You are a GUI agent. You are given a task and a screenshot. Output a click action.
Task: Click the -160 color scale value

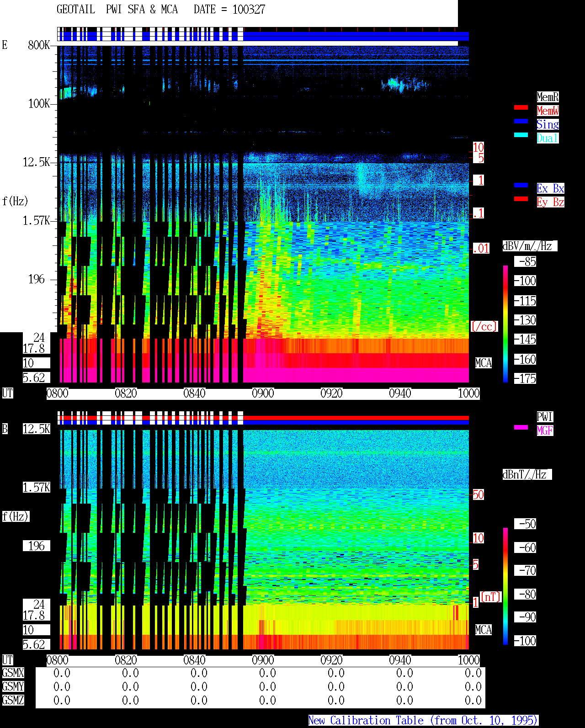(x=526, y=359)
